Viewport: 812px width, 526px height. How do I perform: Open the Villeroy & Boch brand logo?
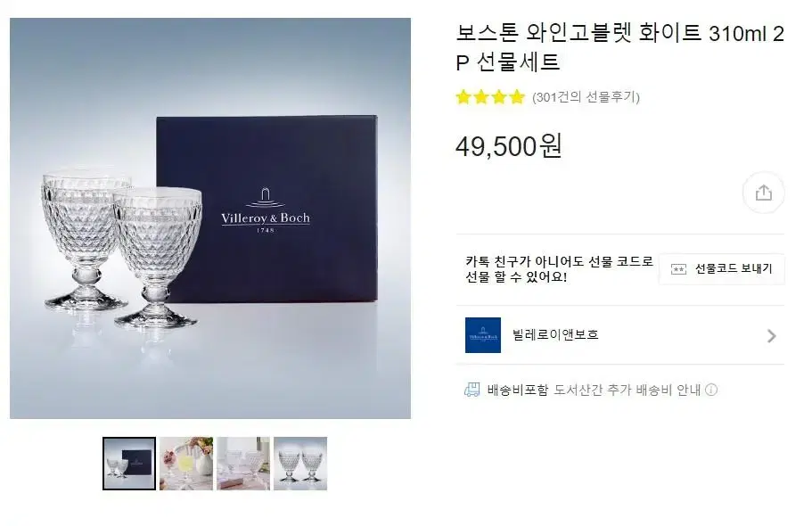point(482,335)
